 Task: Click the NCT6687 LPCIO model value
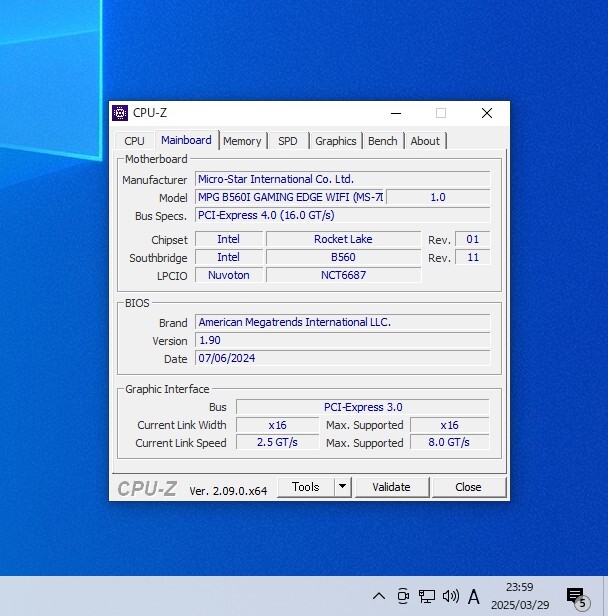point(343,275)
